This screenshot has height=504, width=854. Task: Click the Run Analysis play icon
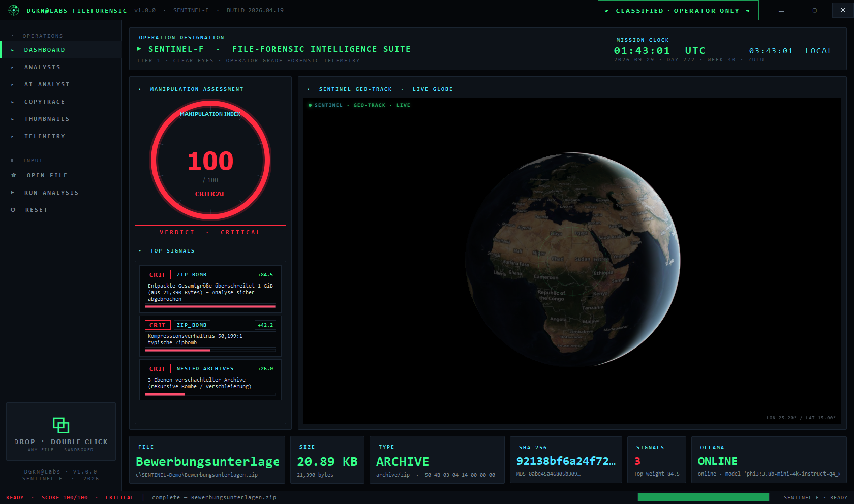13,193
